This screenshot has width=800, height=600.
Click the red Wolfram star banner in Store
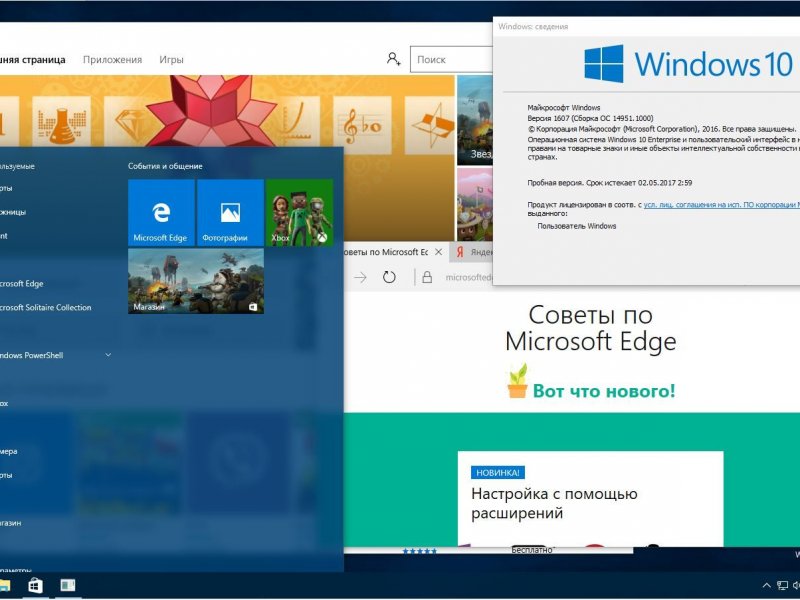coord(211,111)
